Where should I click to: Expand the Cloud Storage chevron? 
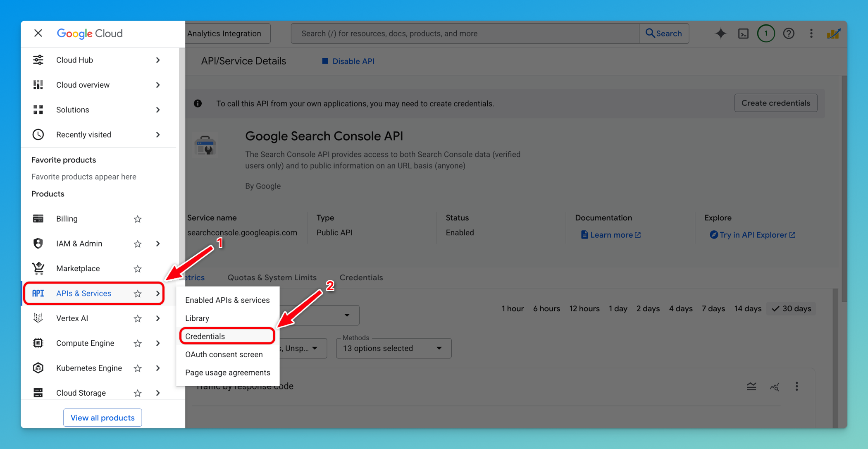click(x=157, y=393)
